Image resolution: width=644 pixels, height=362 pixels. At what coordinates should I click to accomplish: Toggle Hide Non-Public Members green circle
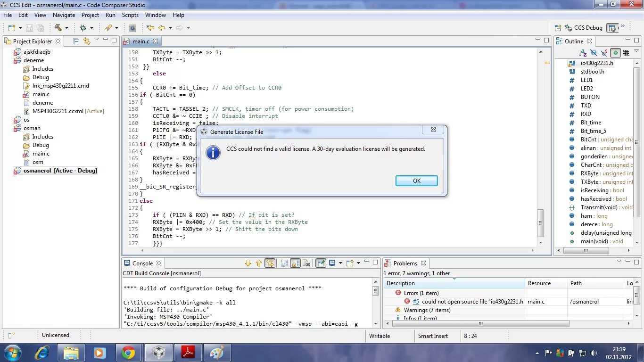615,53
